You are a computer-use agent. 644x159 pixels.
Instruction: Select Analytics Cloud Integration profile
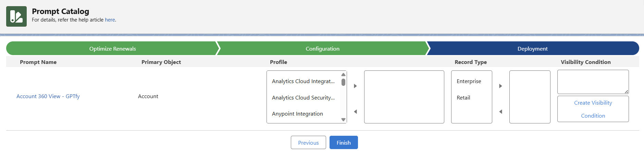(x=303, y=81)
